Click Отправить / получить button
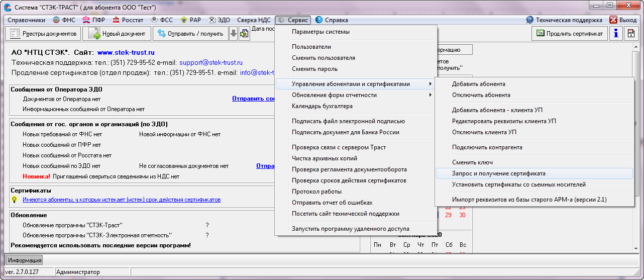The image size is (644, 280). (190, 34)
